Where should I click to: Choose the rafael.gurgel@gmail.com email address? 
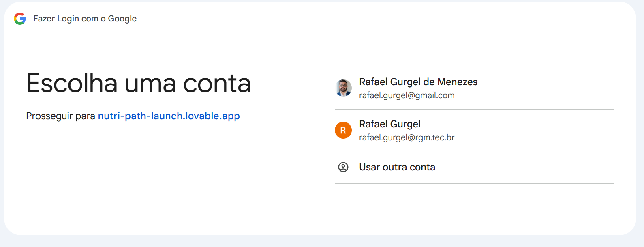(407, 95)
